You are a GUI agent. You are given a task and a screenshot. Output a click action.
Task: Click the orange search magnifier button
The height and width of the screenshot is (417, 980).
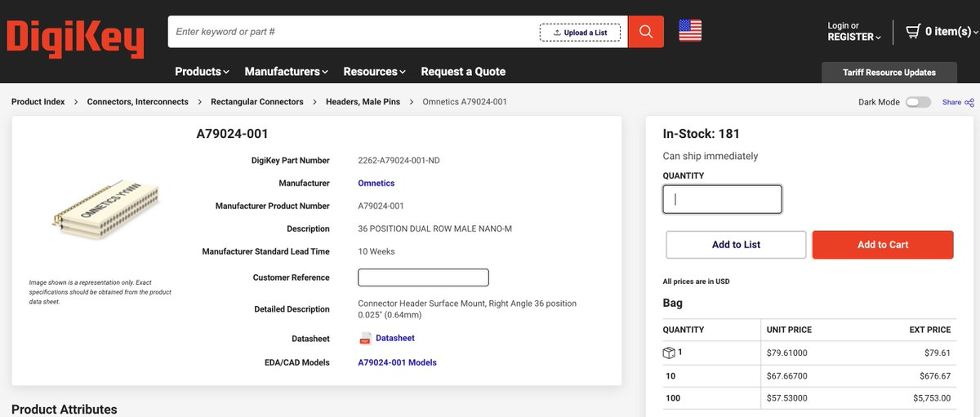coord(646,32)
